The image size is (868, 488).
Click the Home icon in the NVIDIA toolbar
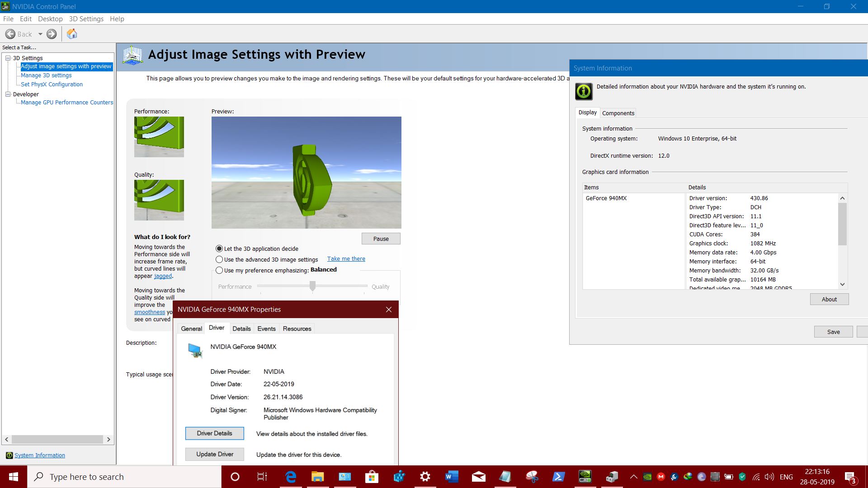coord(71,34)
